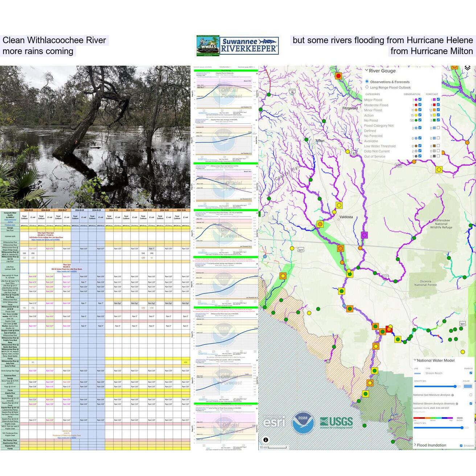This screenshot has height=476, width=476.
Task: Click the Route 520 highway shield
Action: click(x=398, y=165)
